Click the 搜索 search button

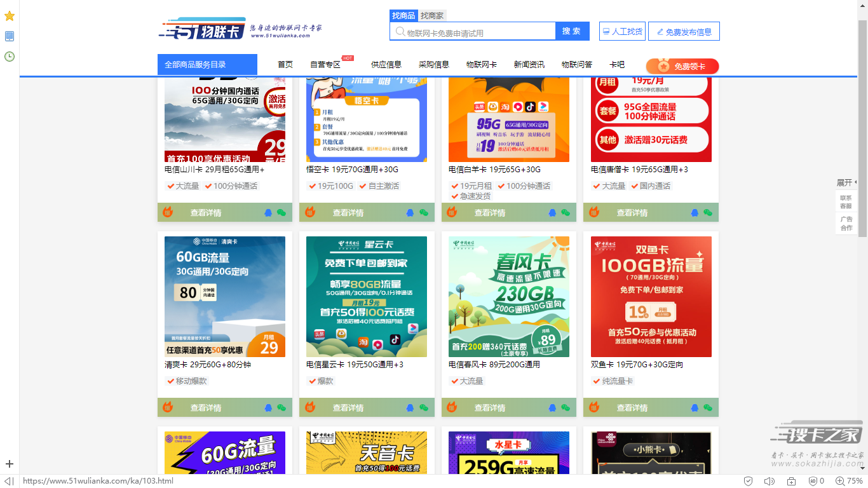573,31
